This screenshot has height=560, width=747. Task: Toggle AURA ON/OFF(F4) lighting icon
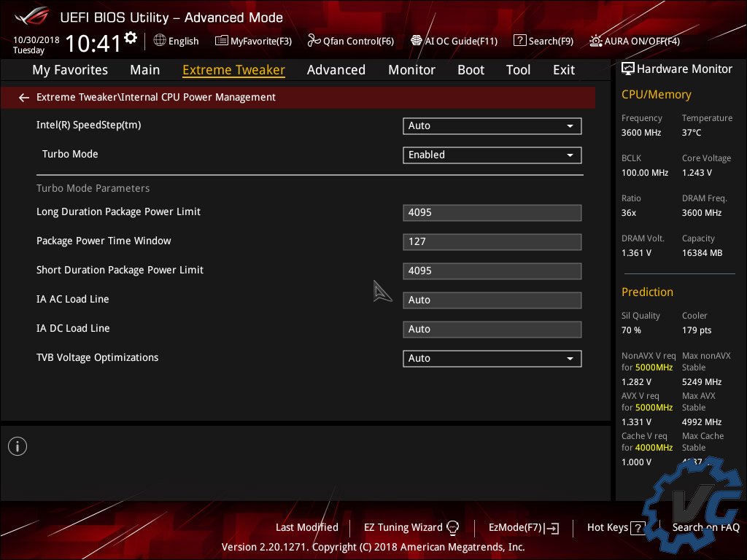click(596, 41)
